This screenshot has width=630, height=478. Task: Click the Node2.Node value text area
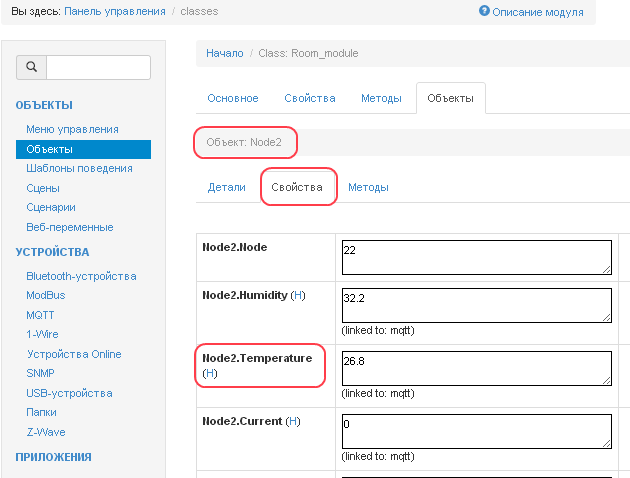(476, 256)
